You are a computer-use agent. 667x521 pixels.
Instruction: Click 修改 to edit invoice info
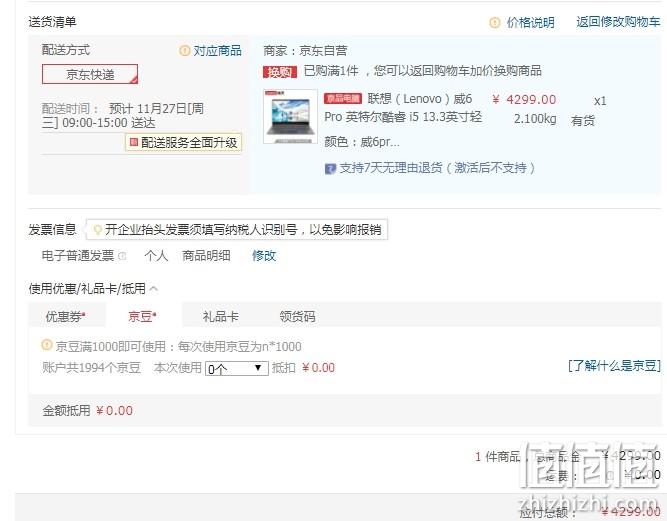click(264, 256)
